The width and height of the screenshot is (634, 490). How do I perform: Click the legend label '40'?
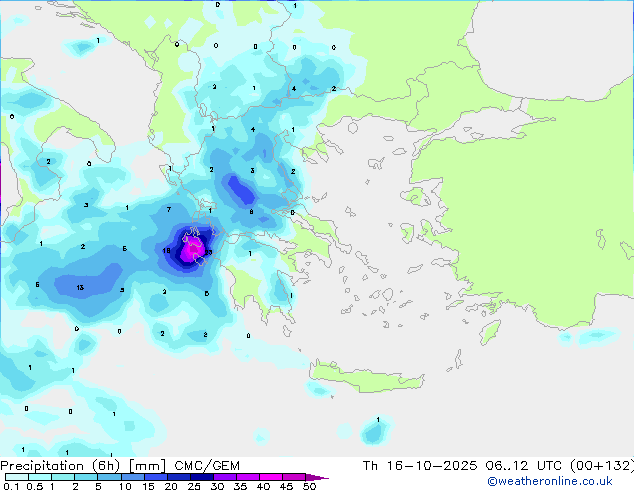264,486
